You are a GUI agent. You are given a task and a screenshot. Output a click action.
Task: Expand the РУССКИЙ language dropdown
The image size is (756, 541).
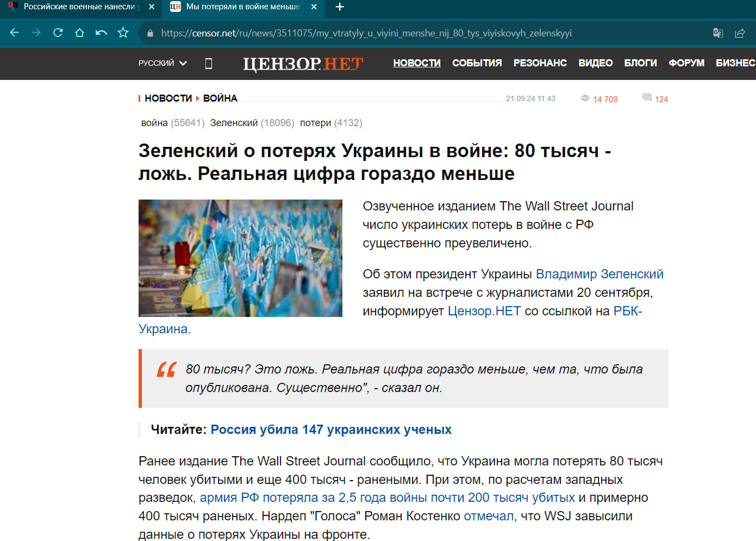(x=163, y=63)
